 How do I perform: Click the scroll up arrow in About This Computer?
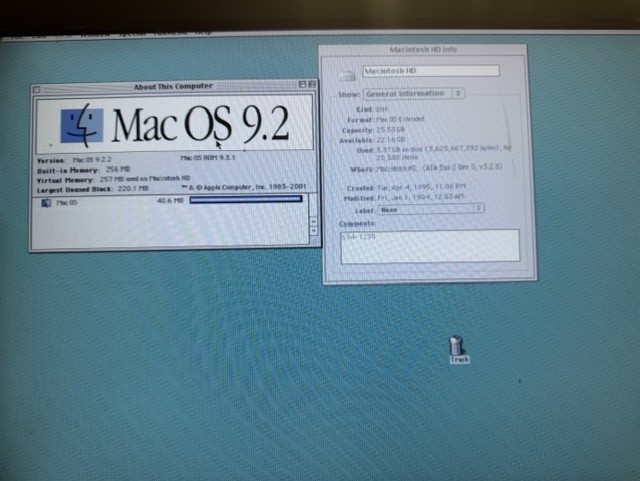click(313, 222)
